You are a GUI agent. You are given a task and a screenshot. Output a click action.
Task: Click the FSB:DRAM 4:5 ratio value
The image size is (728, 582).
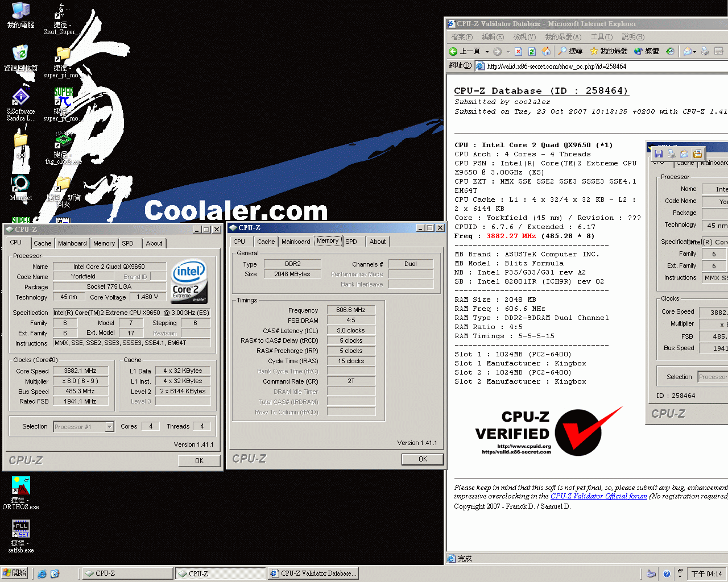click(351, 320)
